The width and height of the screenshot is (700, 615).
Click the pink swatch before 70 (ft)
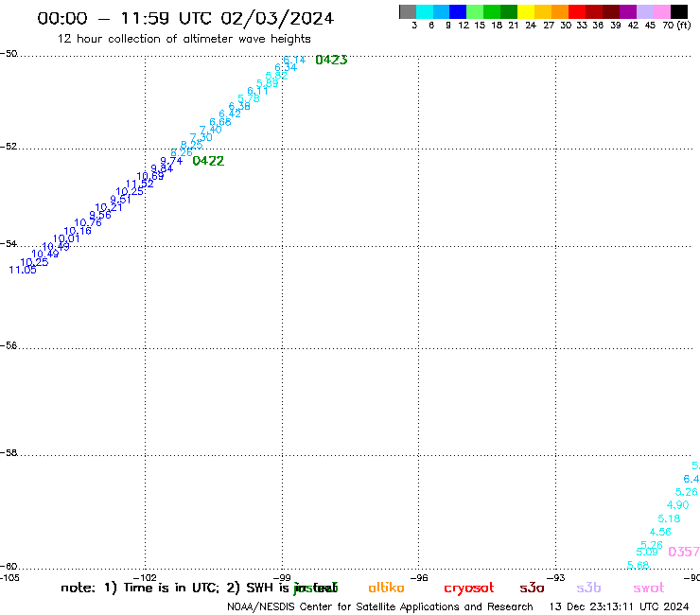tap(661, 11)
